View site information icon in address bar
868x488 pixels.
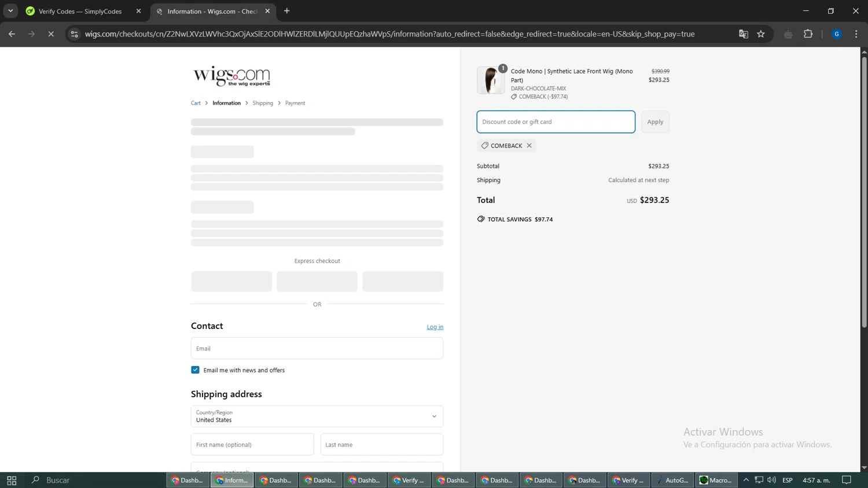click(74, 34)
